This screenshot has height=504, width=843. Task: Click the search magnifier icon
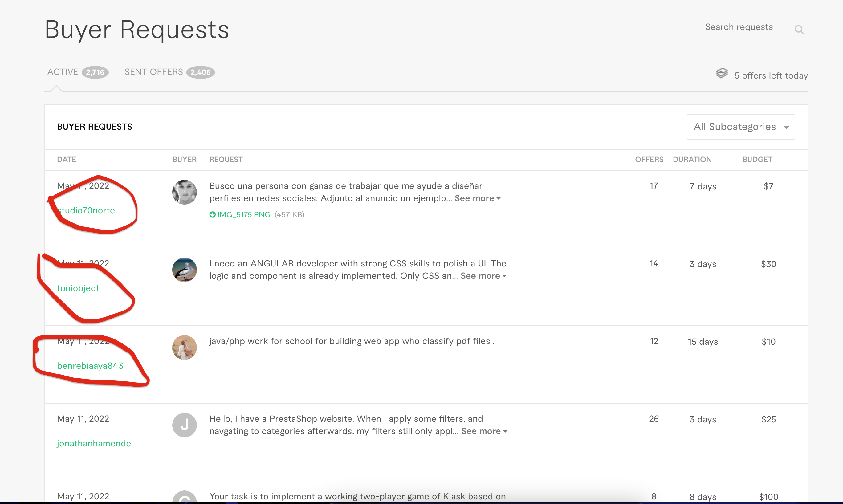point(799,30)
